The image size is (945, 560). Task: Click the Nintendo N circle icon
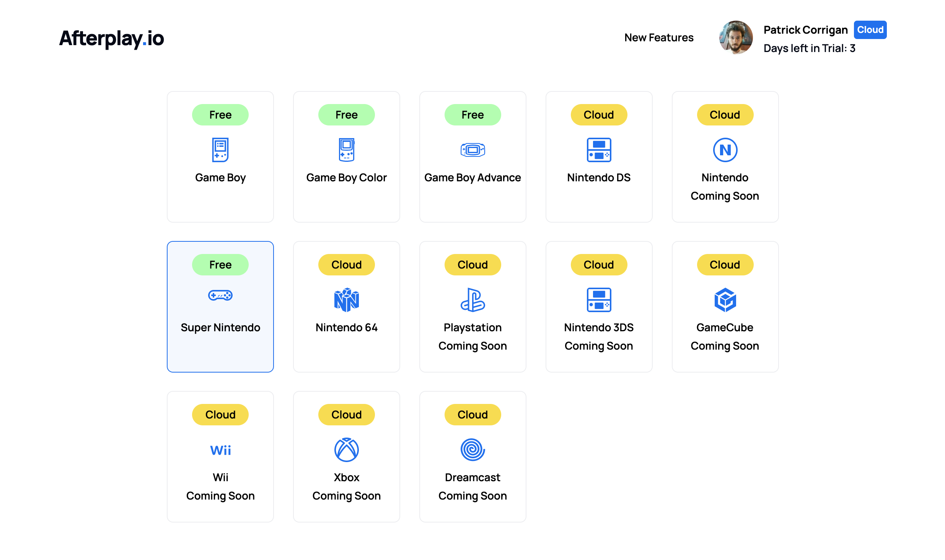(x=725, y=150)
